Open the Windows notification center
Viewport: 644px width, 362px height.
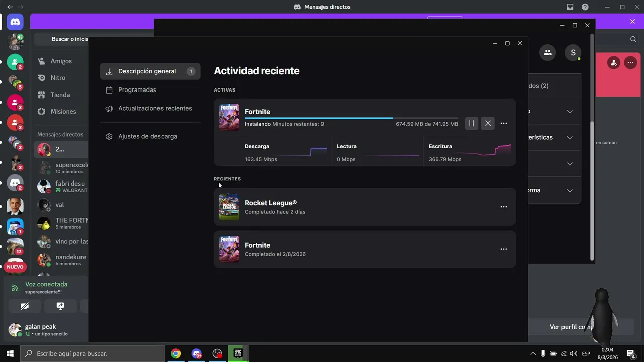click(631, 354)
